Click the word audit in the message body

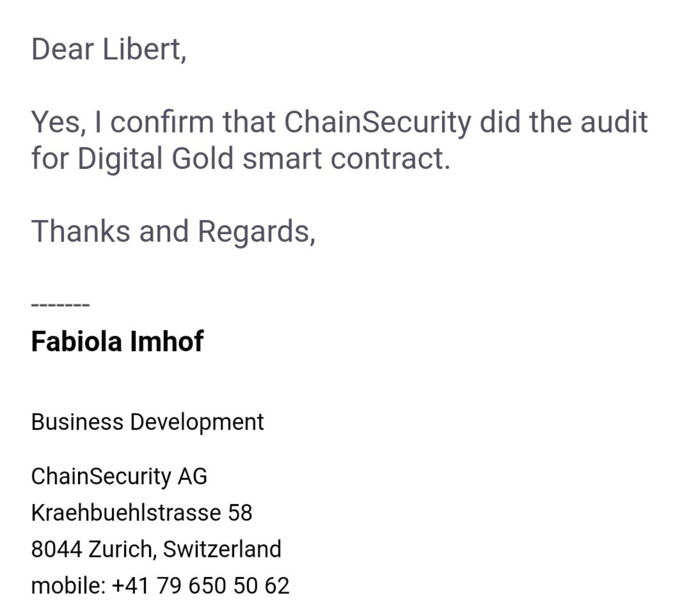614,122
